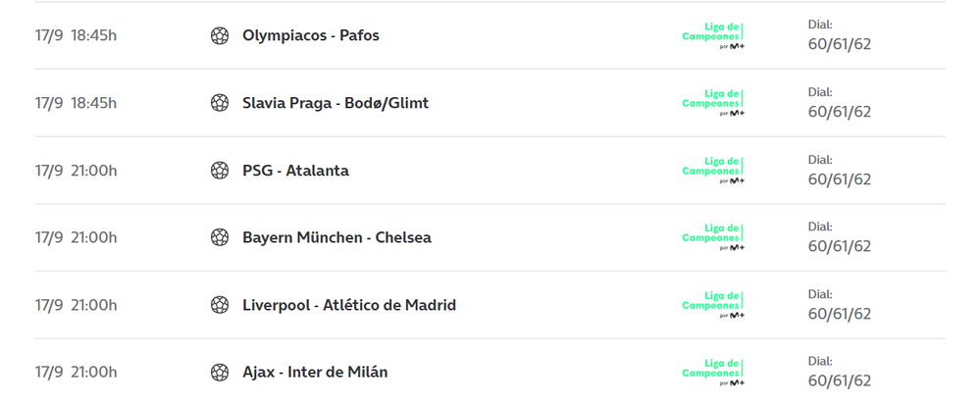Click dial 60/61/62 in the Liverpool row
This screenshot has width=980, height=405.
coord(839,314)
